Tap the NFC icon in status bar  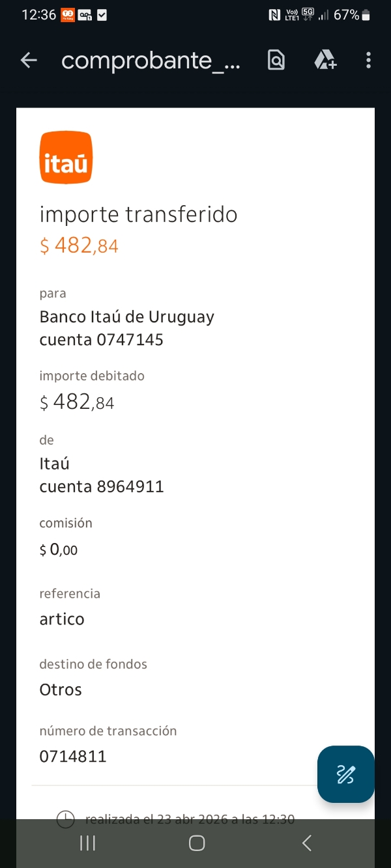pos(274,14)
